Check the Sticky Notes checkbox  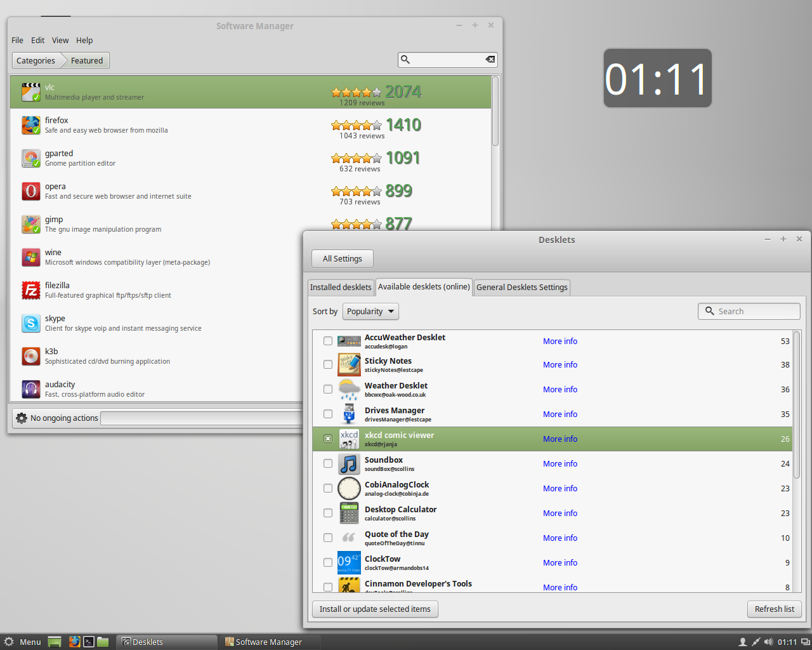pos(328,364)
